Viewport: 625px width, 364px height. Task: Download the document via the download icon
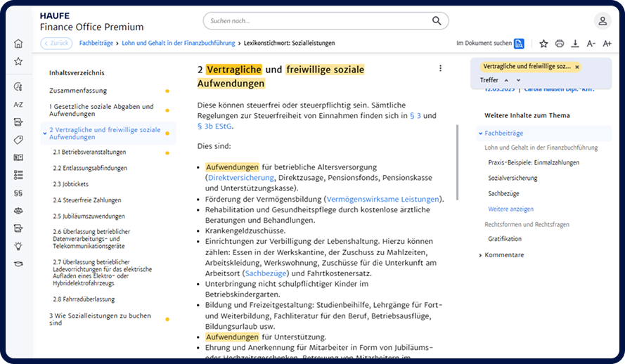(575, 44)
